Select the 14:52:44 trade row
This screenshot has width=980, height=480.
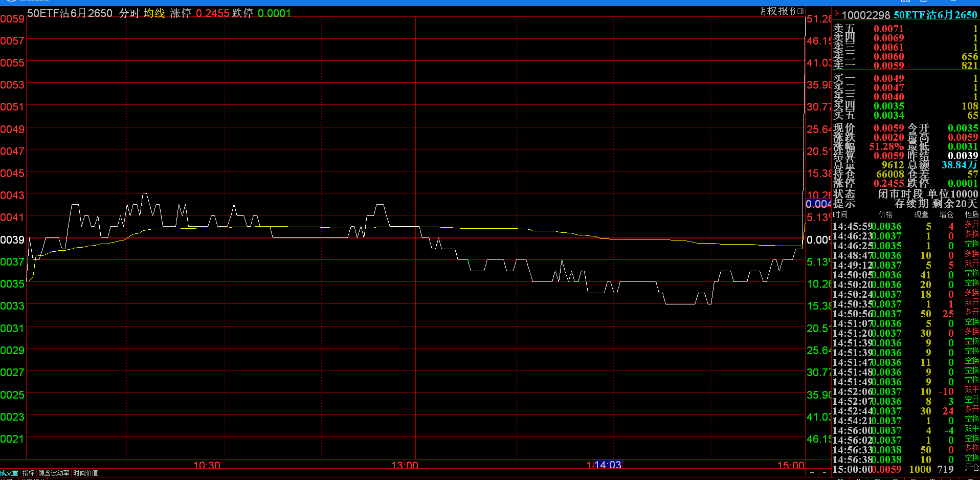tap(906, 411)
